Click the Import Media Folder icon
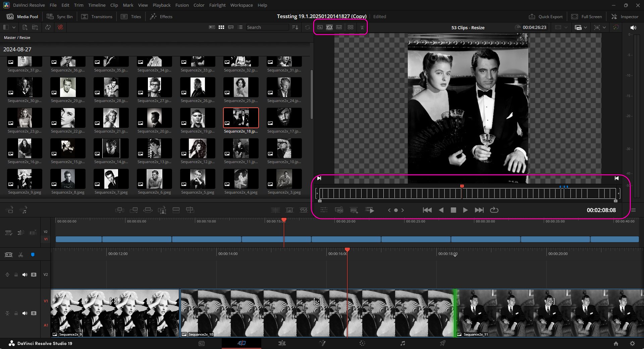Image resolution: width=644 pixels, height=349 pixels. pos(35,27)
